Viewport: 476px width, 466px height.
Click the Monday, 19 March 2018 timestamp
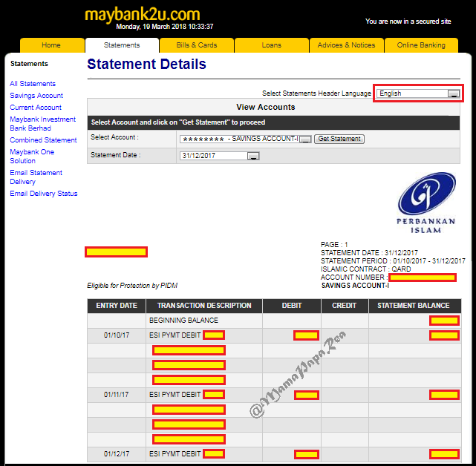coord(165,27)
